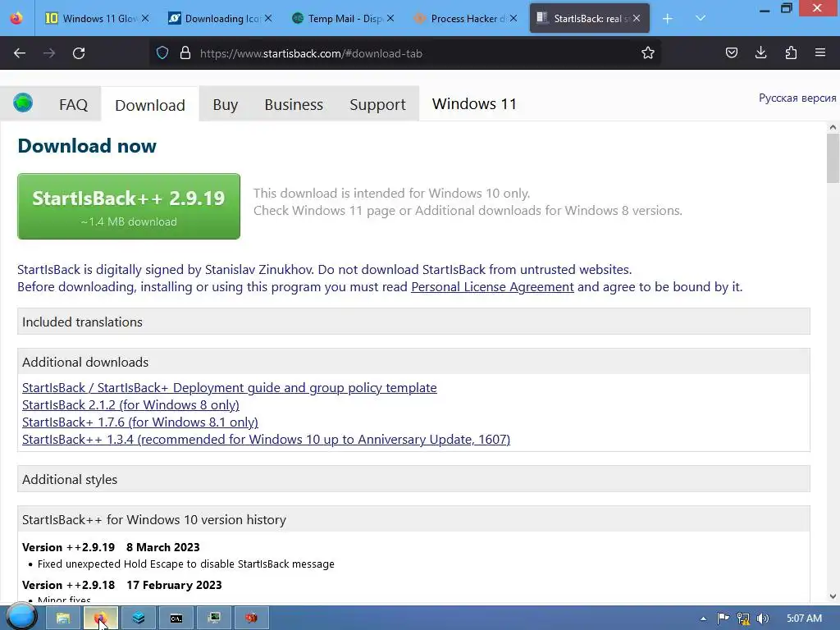The image size is (840, 630).
Task: Close the StartIsBack tab
Action: pos(637,18)
